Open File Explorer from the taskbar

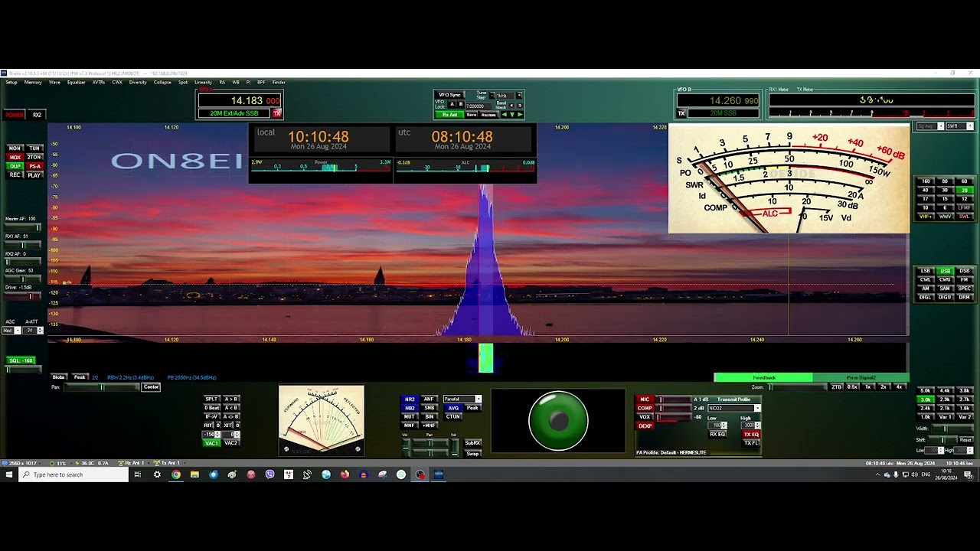(194, 474)
